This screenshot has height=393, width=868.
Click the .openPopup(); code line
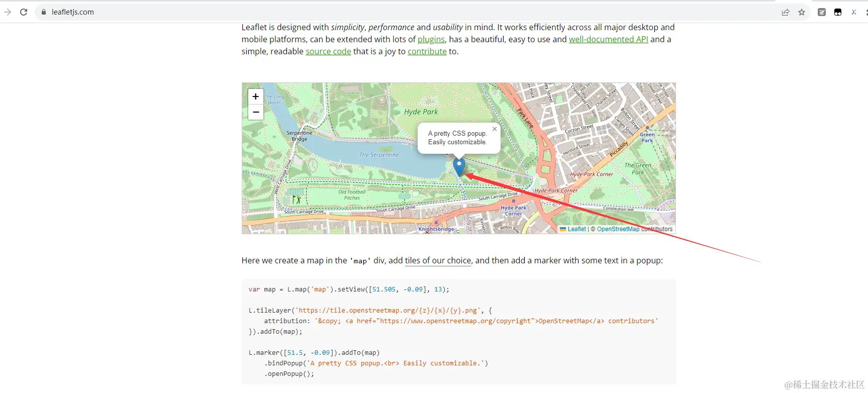pos(289,374)
